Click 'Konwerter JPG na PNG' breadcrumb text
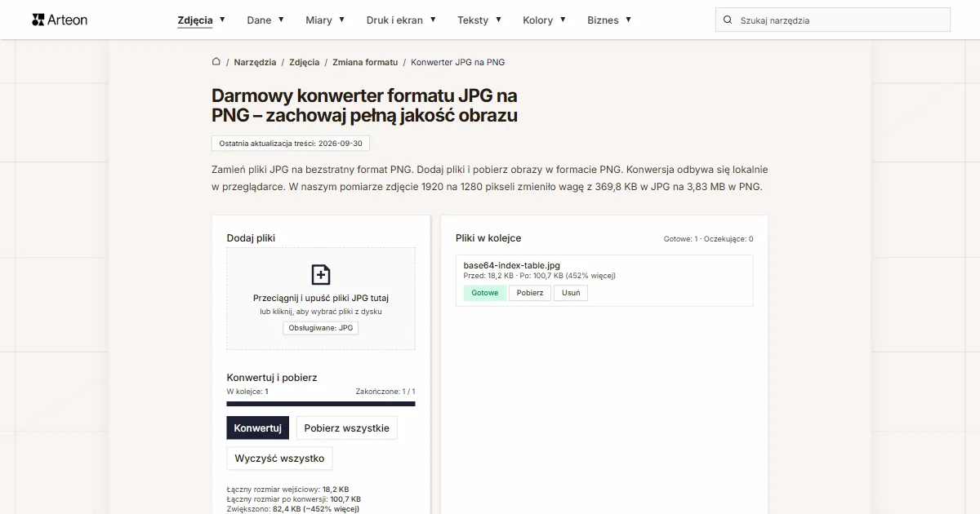This screenshot has width=980, height=514. (x=457, y=62)
